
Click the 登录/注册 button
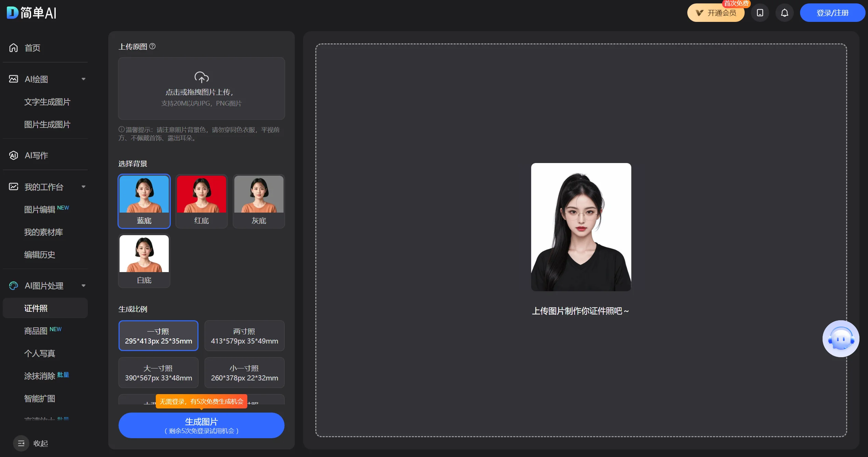point(832,13)
